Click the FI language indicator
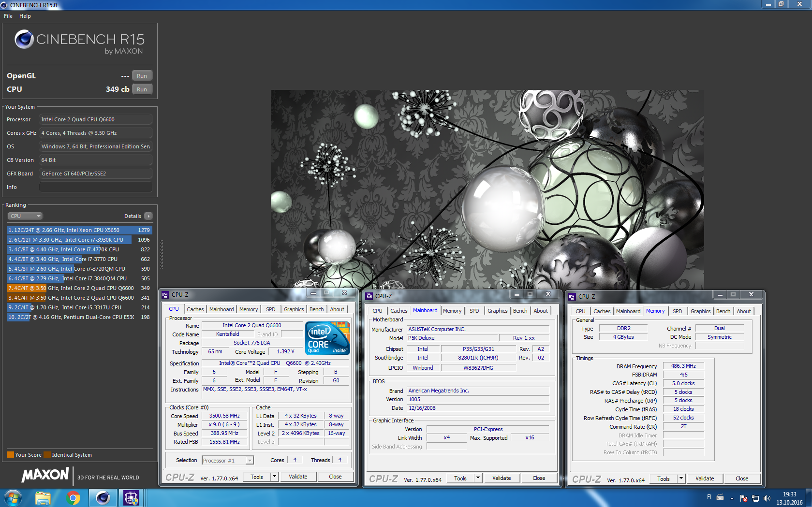The height and width of the screenshot is (507, 812). [x=709, y=497]
